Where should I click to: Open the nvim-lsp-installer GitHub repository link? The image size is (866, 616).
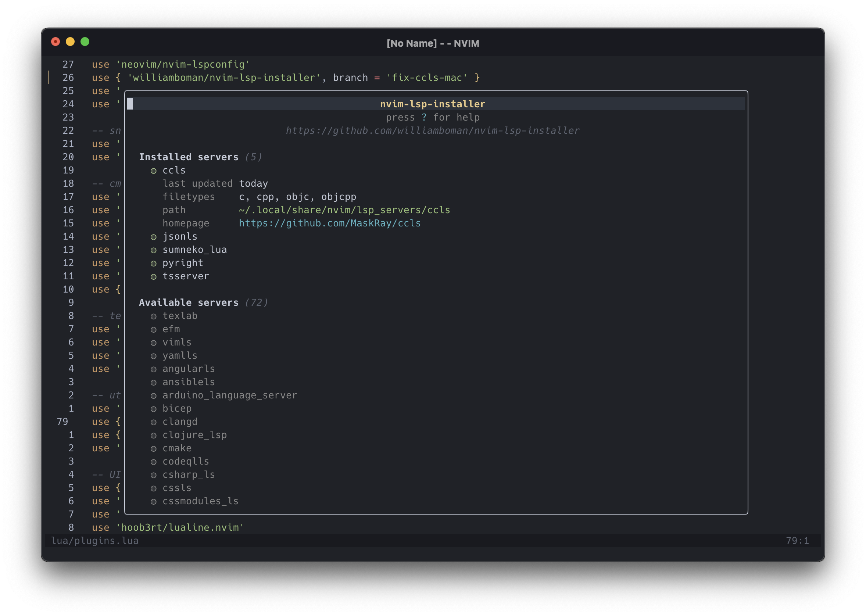[432, 130]
